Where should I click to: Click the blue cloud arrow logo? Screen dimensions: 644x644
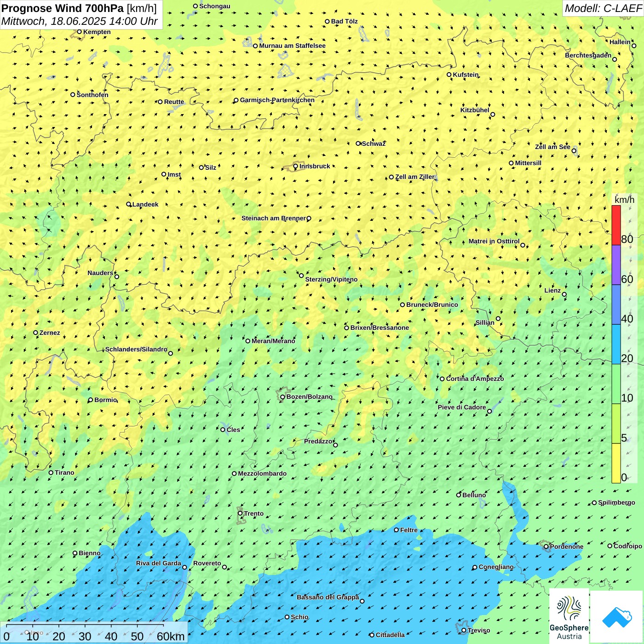[617, 617]
